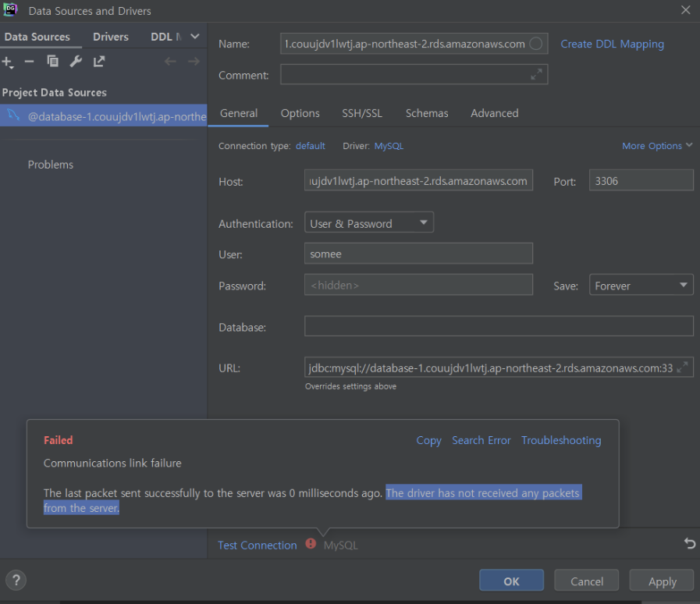The width and height of the screenshot is (700, 604).
Task: Click the MySQL label beside Test Connection
Action: (x=340, y=545)
